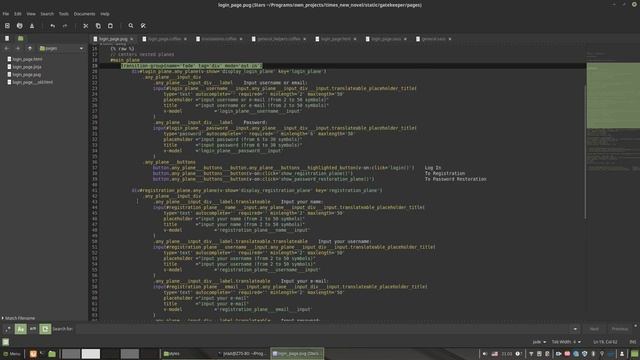The height and width of the screenshot is (360, 640).
Task: Click the user account tray icon
Action: [622, 353]
